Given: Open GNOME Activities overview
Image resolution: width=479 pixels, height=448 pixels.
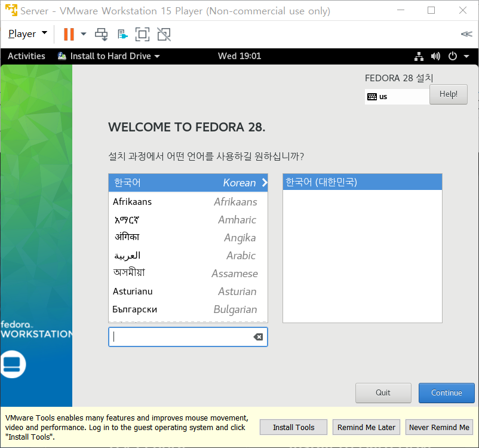Looking at the screenshot, I should point(26,56).
